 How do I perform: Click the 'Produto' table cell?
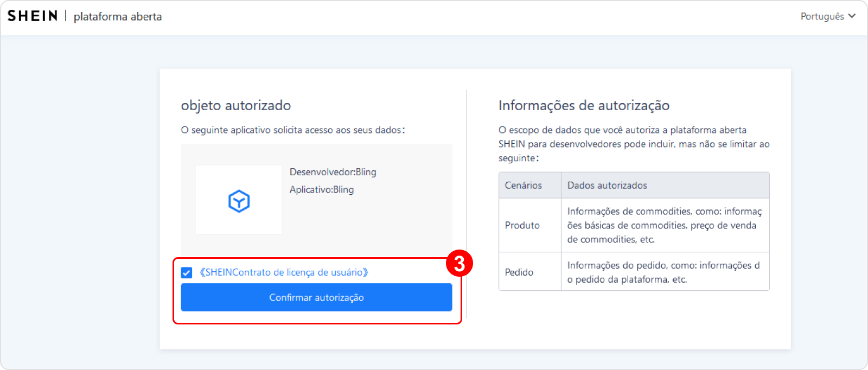530,225
